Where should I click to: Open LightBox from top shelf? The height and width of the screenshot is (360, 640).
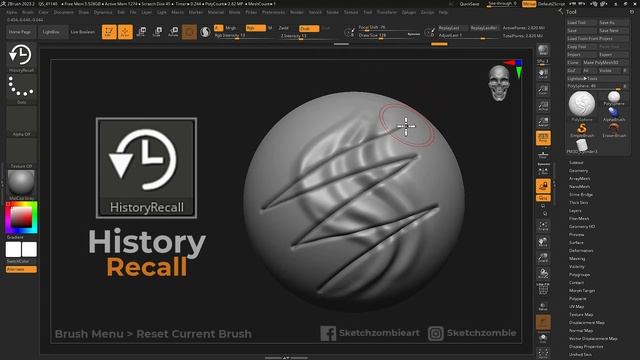coord(52,32)
